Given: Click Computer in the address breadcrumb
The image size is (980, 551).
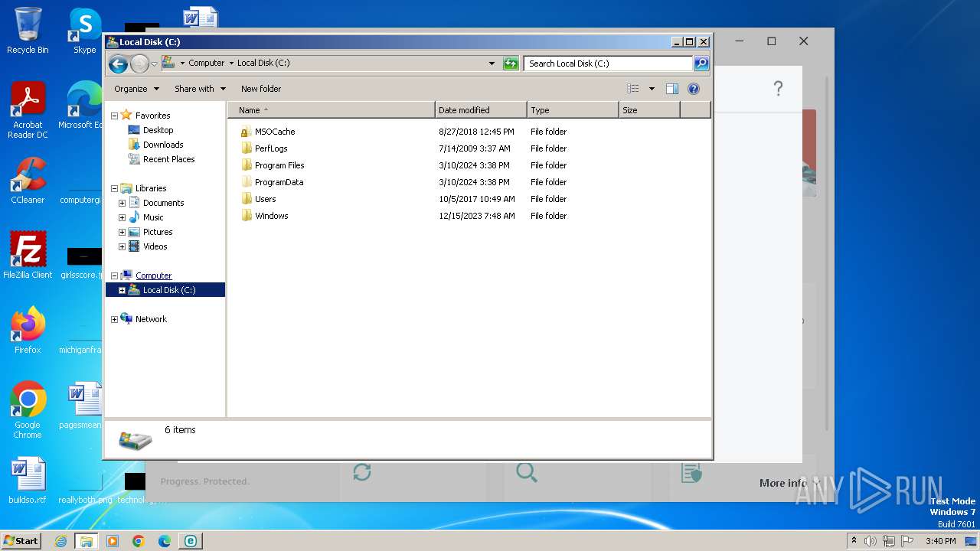Looking at the screenshot, I should 207,64.
